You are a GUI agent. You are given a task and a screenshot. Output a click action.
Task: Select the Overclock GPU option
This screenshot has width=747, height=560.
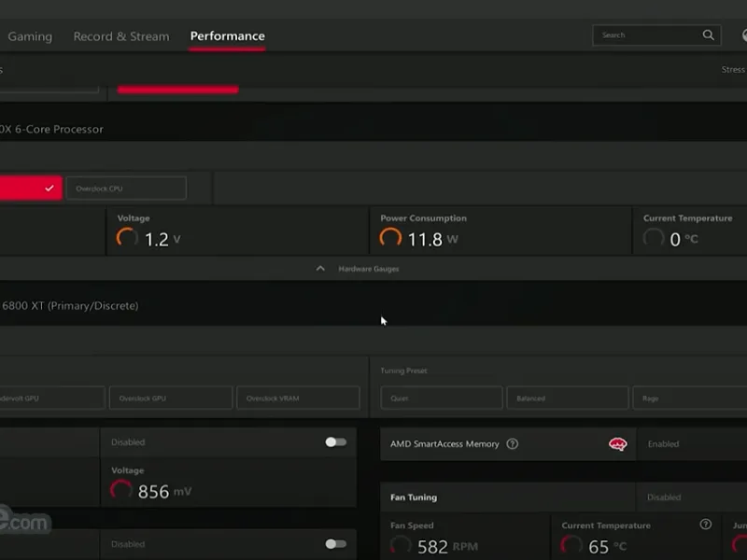pyautogui.click(x=171, y=399)
